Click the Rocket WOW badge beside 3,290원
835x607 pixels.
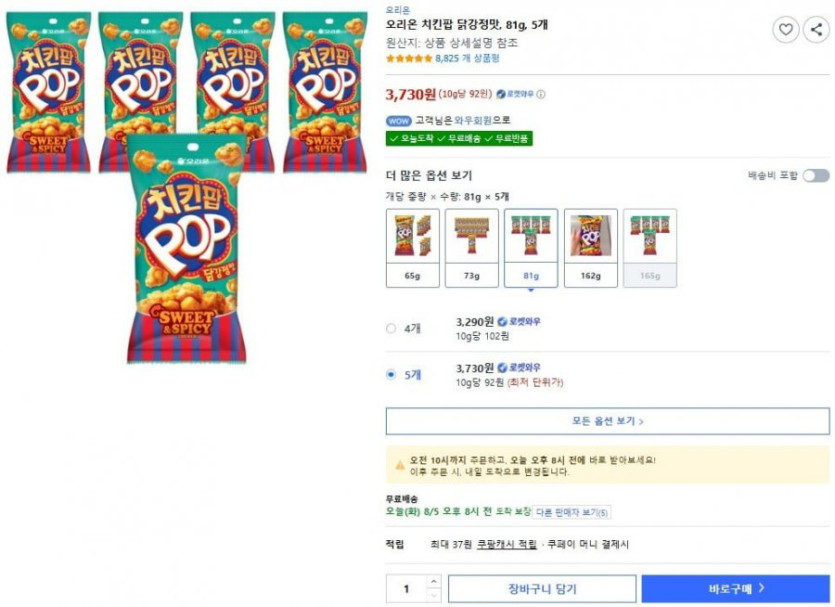point(519,322)
